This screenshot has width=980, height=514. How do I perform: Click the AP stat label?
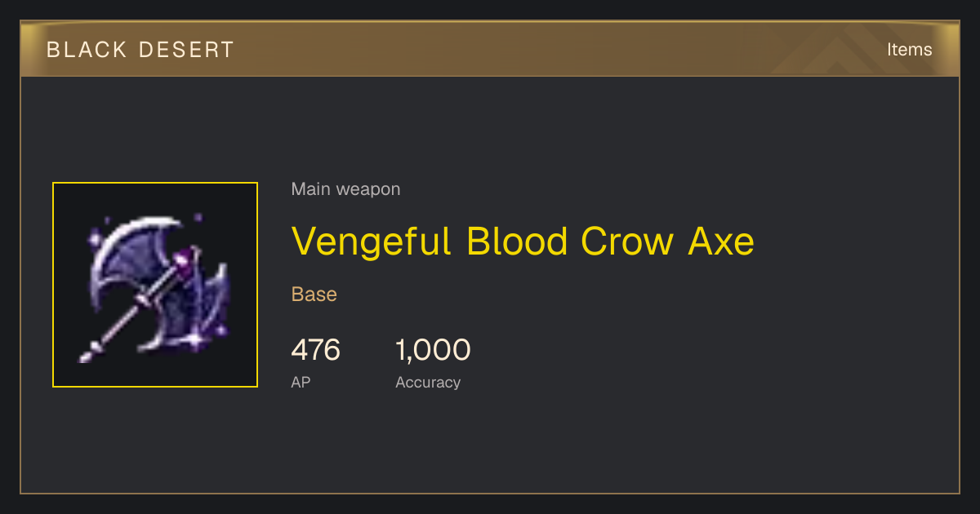point(301,382)
